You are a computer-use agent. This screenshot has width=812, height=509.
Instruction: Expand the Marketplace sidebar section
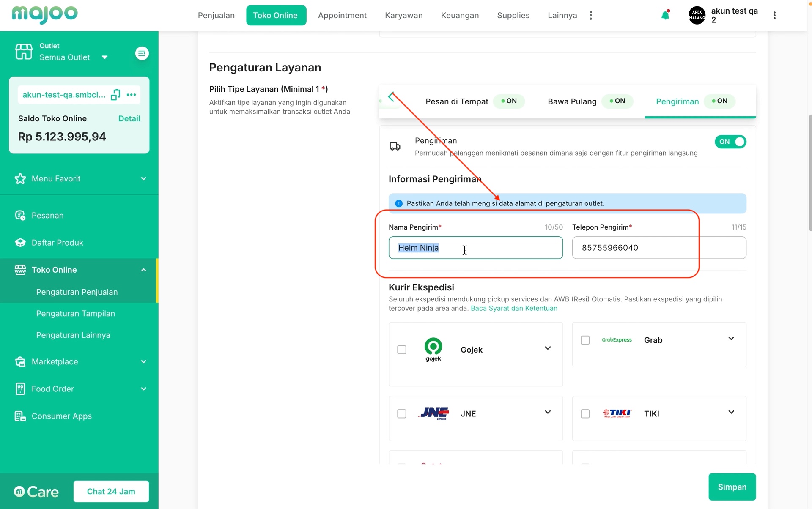tap(144, 362)
